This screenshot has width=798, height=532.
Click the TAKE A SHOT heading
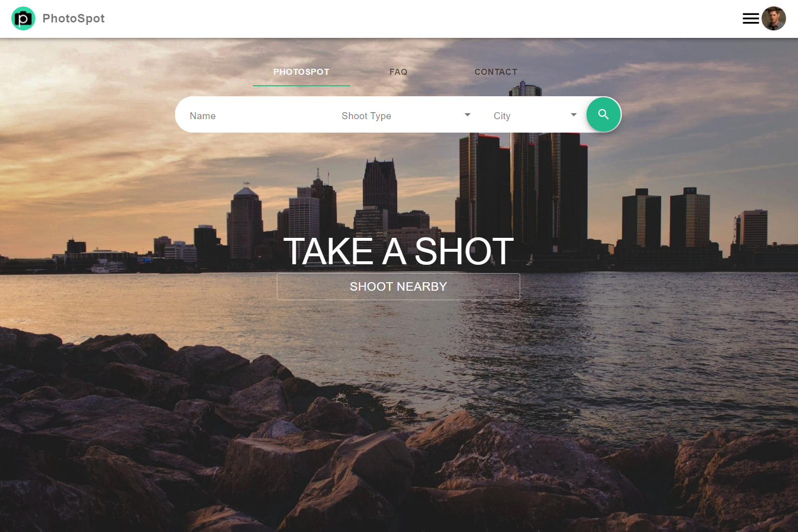tap(398, 251)
